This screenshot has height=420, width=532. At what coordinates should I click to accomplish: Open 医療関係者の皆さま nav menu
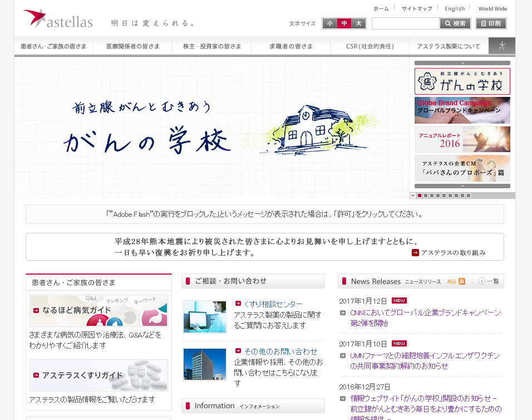coord(133,46)
